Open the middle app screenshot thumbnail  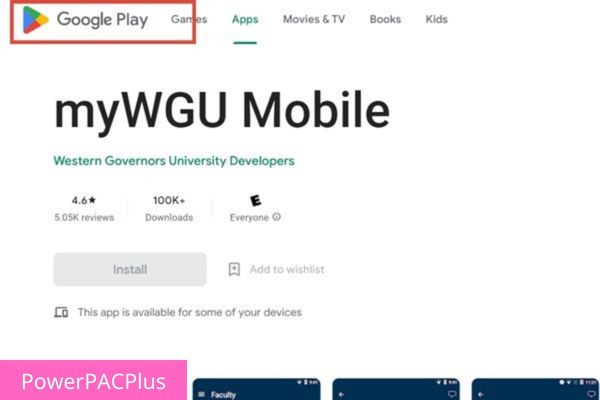pyautogui.click(x=396, y=389)
